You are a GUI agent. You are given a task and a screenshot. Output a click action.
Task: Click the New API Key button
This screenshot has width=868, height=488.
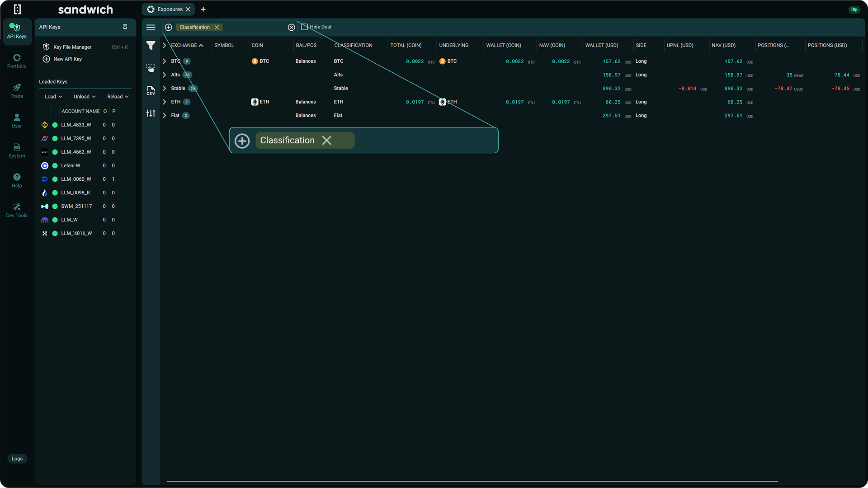point(67,59)
